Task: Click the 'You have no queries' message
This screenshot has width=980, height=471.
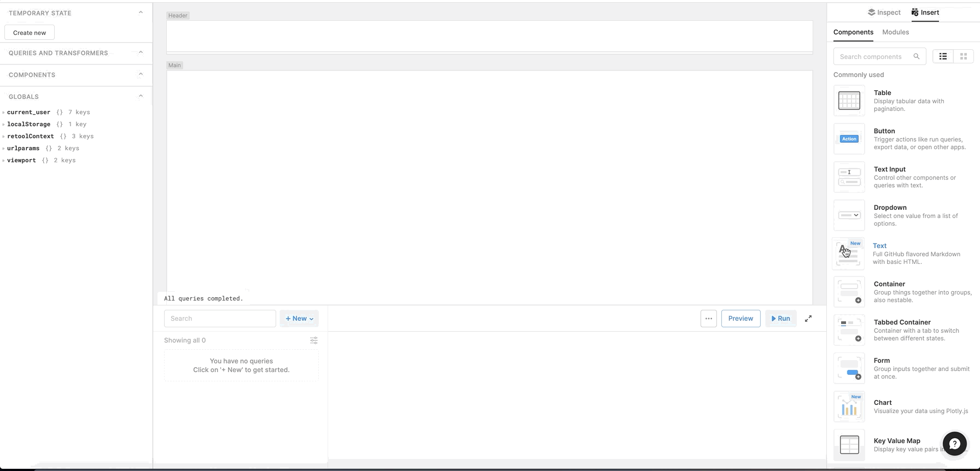Action: (241, 361)
